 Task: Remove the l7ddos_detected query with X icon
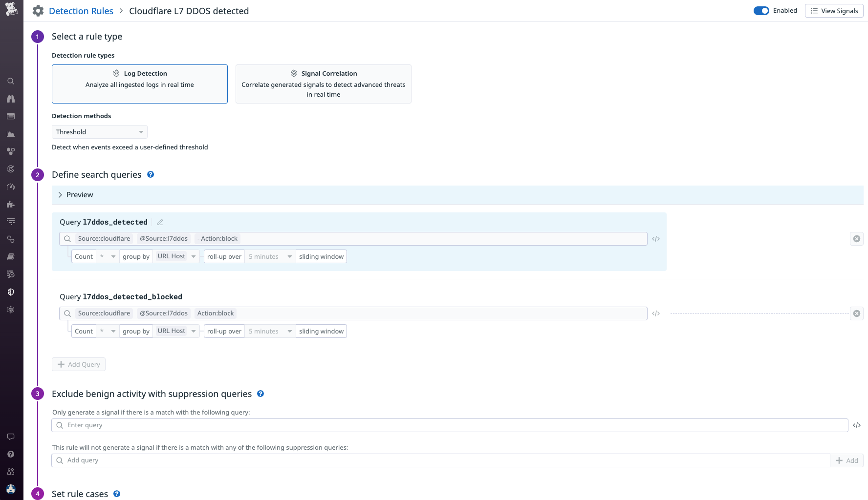(857, 239)
